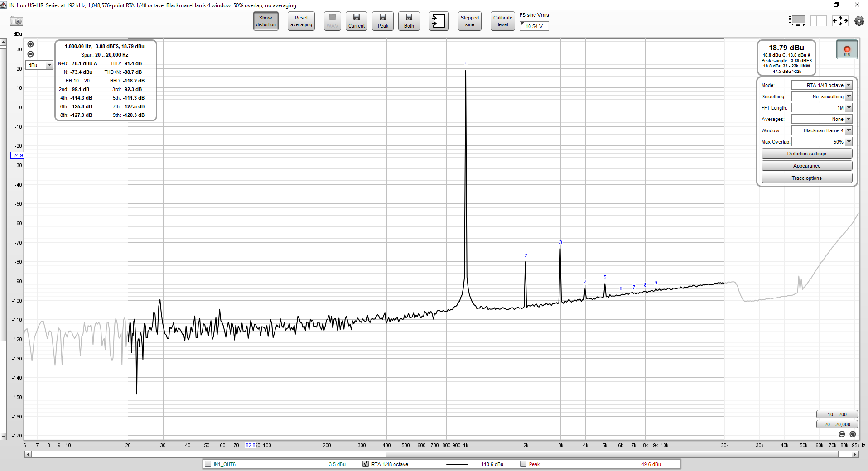
Task: Click the RTA -110.6 dBu value
Action: pos(491,464)
